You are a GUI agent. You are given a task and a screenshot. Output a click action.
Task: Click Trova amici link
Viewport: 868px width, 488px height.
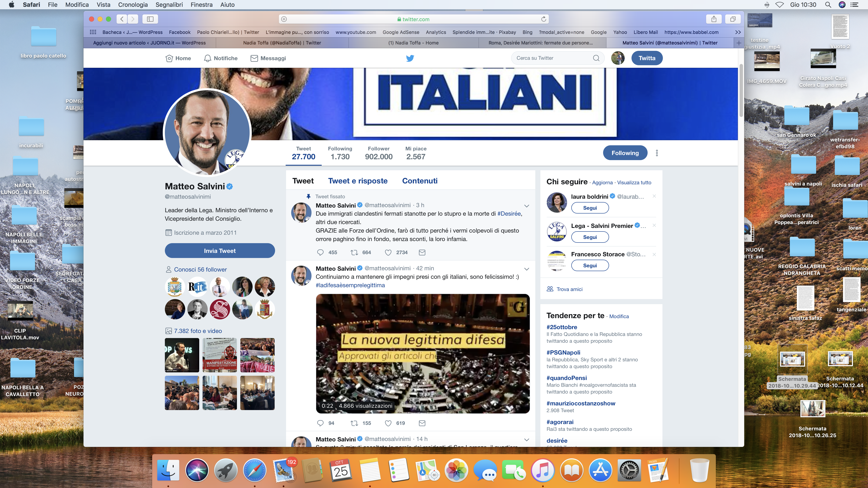pos(569,289)
